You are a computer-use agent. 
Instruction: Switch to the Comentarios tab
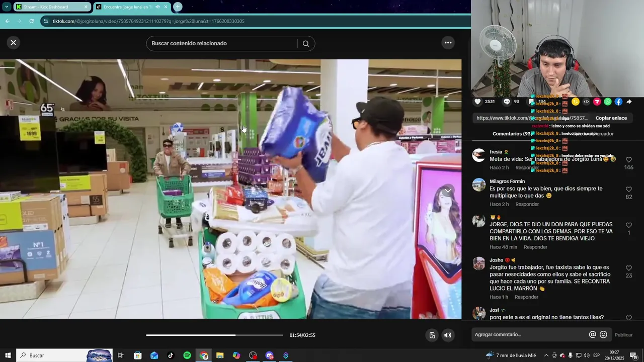coord(512,134)
